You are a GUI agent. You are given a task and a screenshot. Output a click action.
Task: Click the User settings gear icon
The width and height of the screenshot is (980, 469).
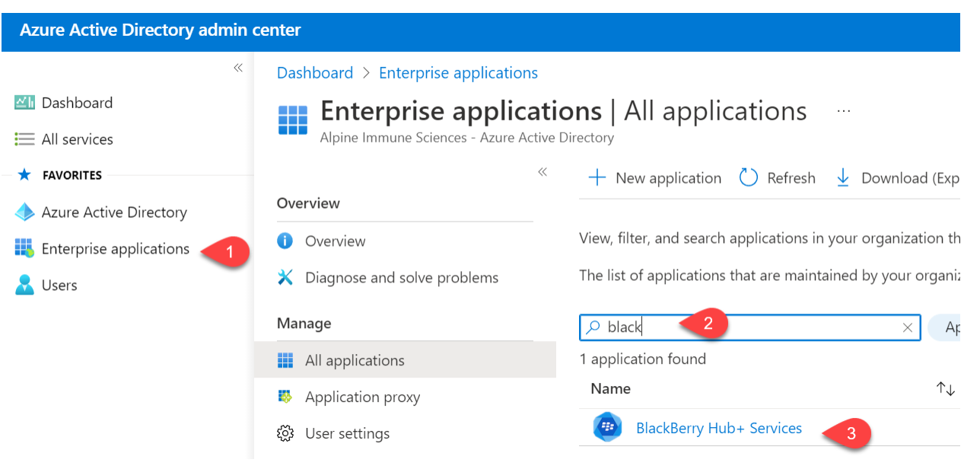[285, 432]
